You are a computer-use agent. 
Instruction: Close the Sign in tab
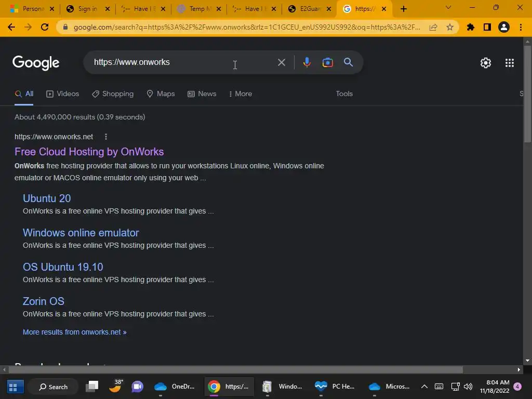[x=108, y=9]
